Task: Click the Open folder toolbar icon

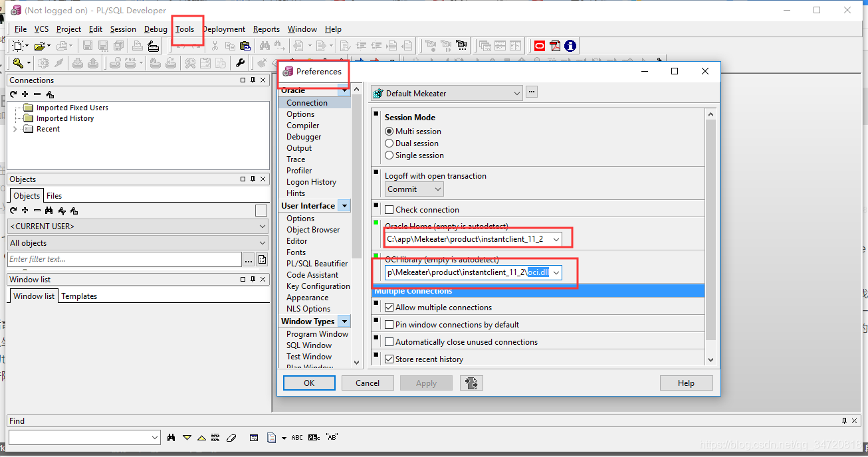Action: [41, 46]
